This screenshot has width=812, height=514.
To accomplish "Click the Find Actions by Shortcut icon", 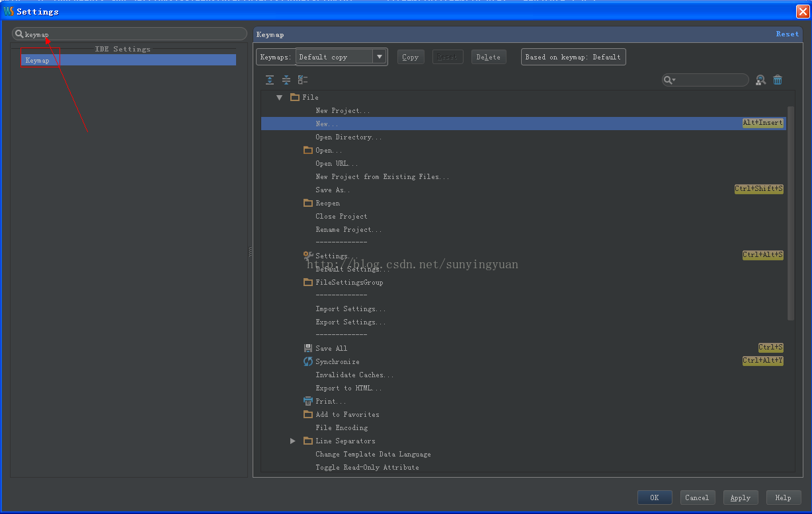I will (x=761, y=80).
